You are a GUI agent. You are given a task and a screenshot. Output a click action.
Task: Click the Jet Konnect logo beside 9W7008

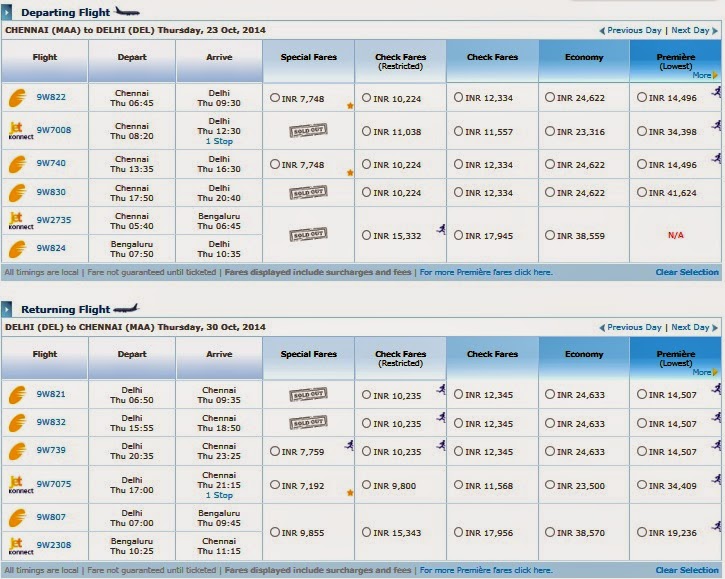coord(21,130)
